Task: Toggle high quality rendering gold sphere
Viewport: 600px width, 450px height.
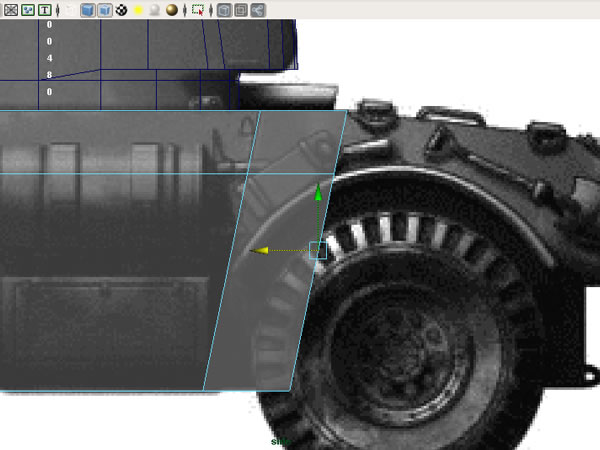Action: (x=172, y=10)
